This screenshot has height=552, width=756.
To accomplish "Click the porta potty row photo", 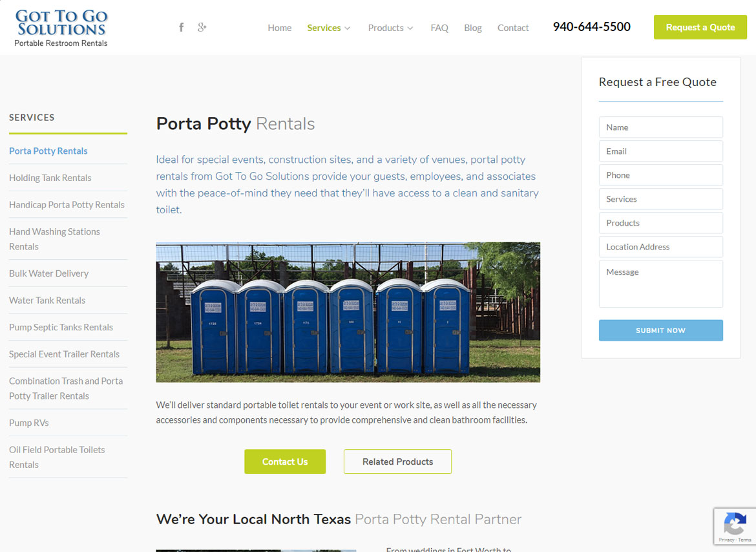I will tap(348, 312).
